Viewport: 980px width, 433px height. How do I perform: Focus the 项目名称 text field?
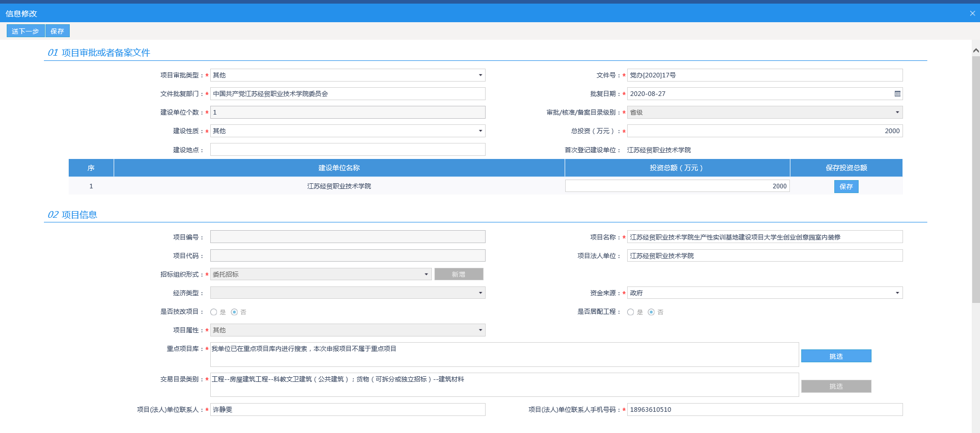(765, 237)
